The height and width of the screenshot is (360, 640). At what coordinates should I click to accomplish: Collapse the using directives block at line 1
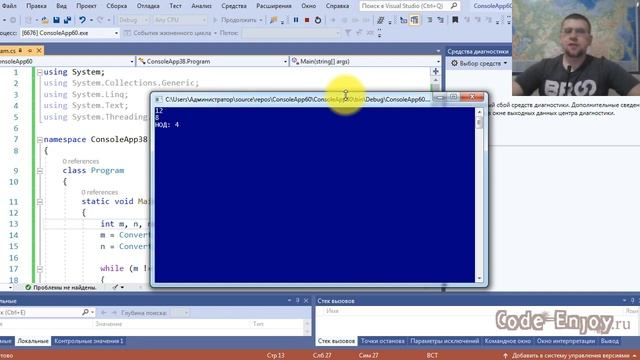(40, 72)
